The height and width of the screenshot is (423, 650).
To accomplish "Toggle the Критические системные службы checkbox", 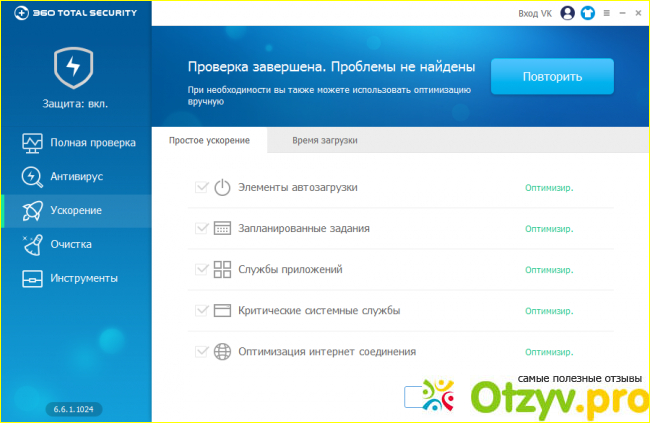I will tap(202, 310).
